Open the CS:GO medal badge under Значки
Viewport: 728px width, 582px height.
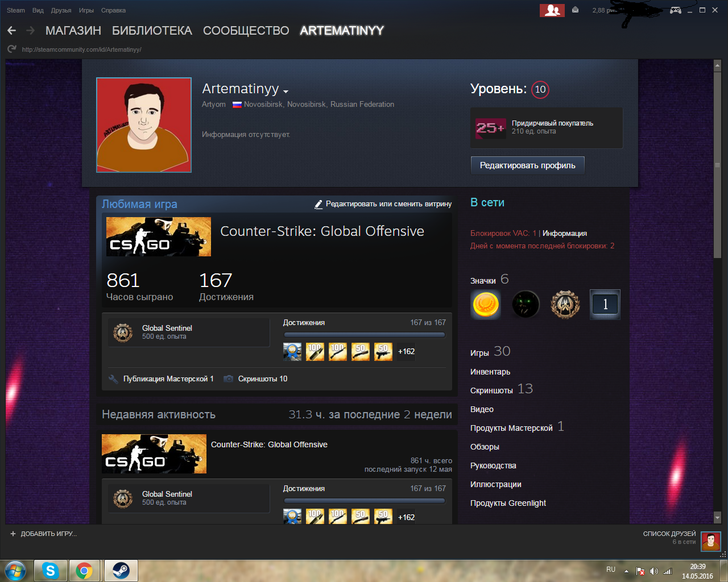565,304
